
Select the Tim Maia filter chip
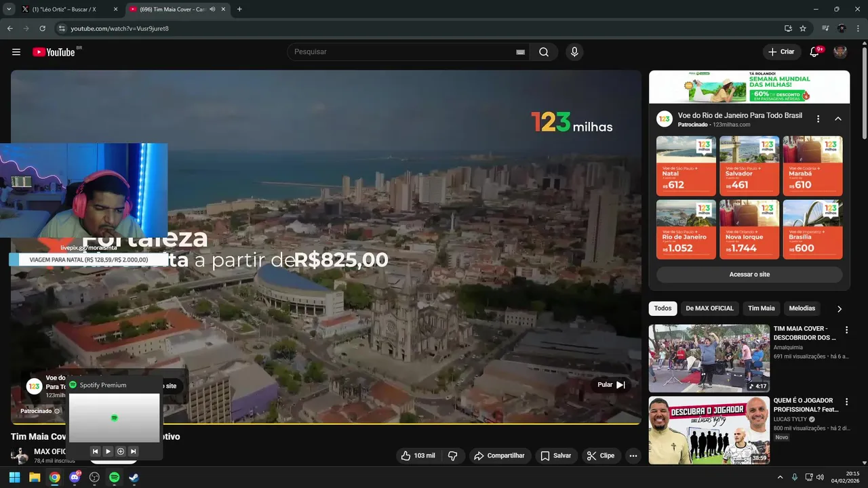point(761,308)
